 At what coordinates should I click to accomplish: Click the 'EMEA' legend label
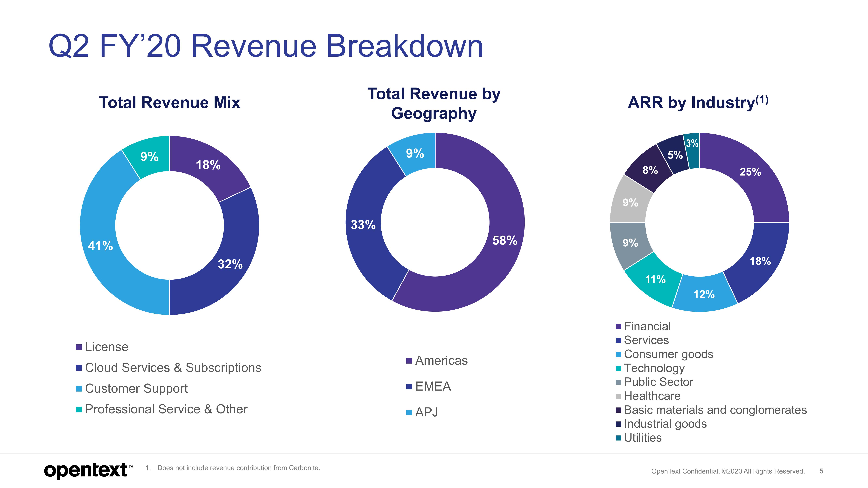[x=433, y=387]
